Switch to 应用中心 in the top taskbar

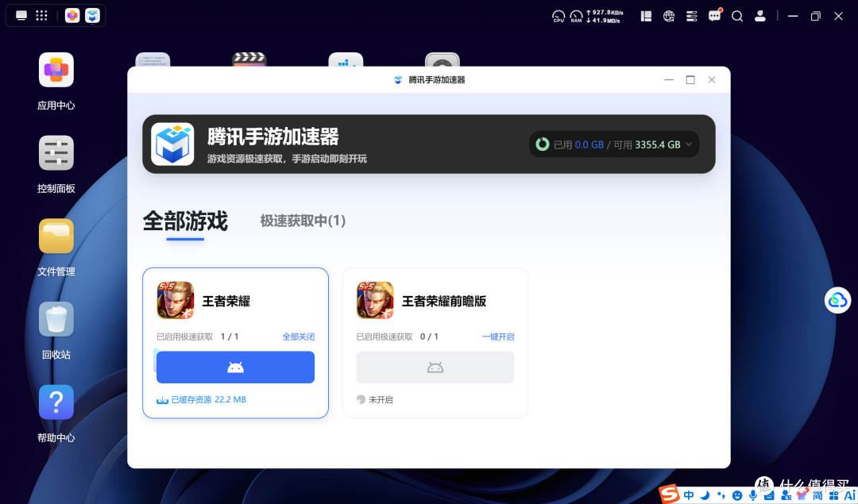pyautogui.click(x=72, y=15)
